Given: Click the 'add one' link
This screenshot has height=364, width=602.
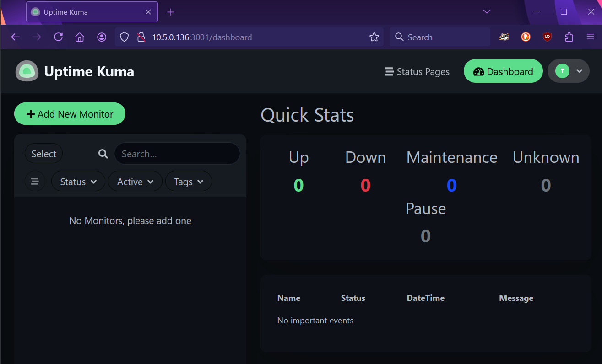Looking at the screenshot, I should click(174, 221).
